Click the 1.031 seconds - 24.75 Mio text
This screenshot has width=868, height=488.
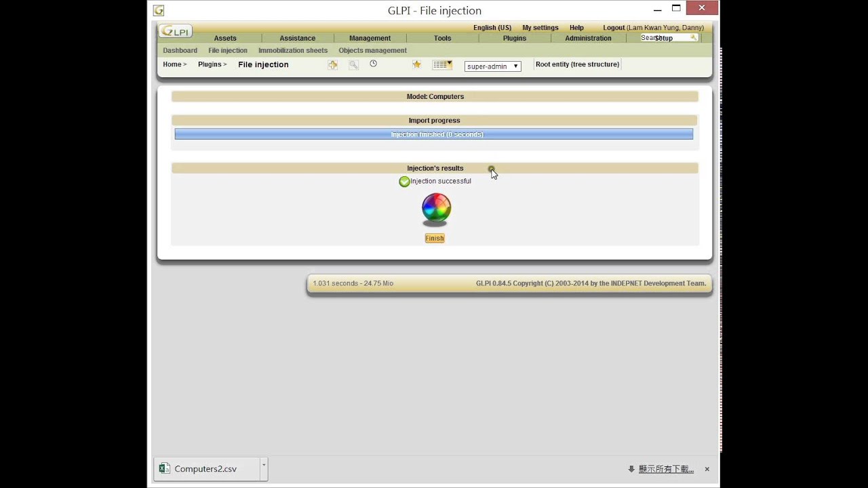[x=353, y=283]
